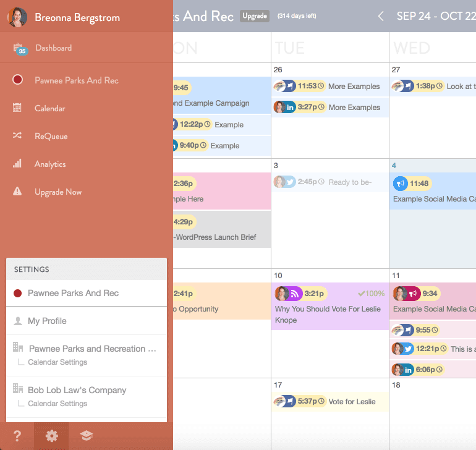Open settings with the gear icon
This screenshot has height=450, width=476.
[51, 436]
